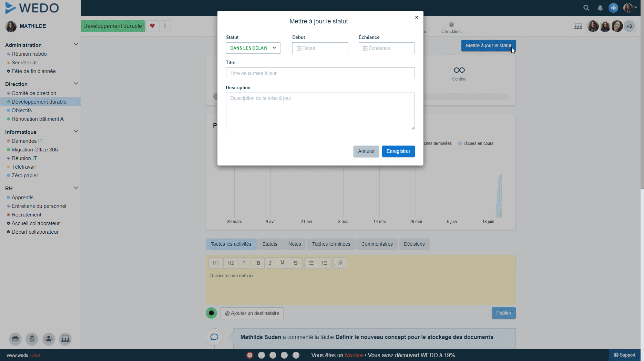
Task: Open notifications bell icon
Action: pyautogui.click(x=600, y=8)
